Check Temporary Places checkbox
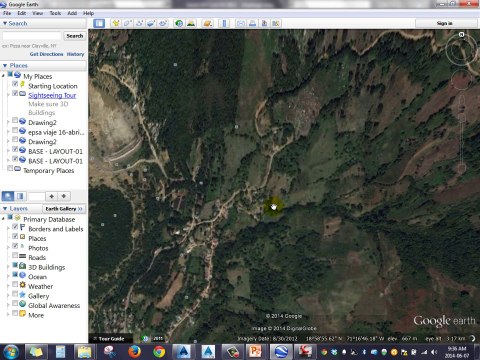The width and height of the screenshot is (480, 360). pos(10,168)
